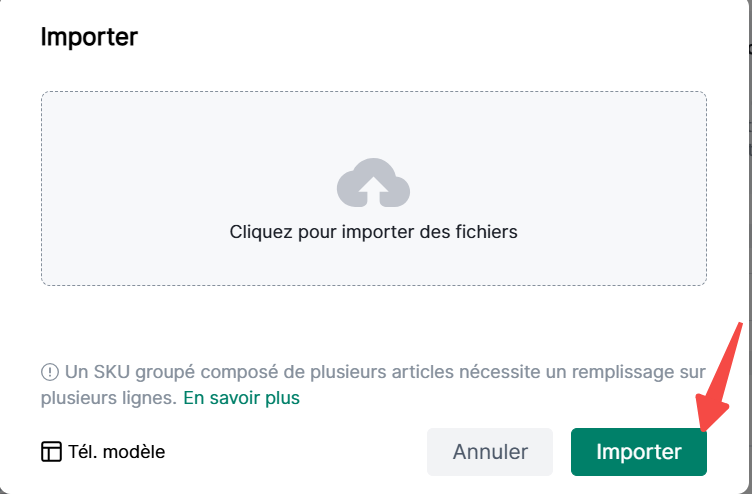752x494 pixels.
Task: Click the cloud upload icon
Action: point(373,183)
